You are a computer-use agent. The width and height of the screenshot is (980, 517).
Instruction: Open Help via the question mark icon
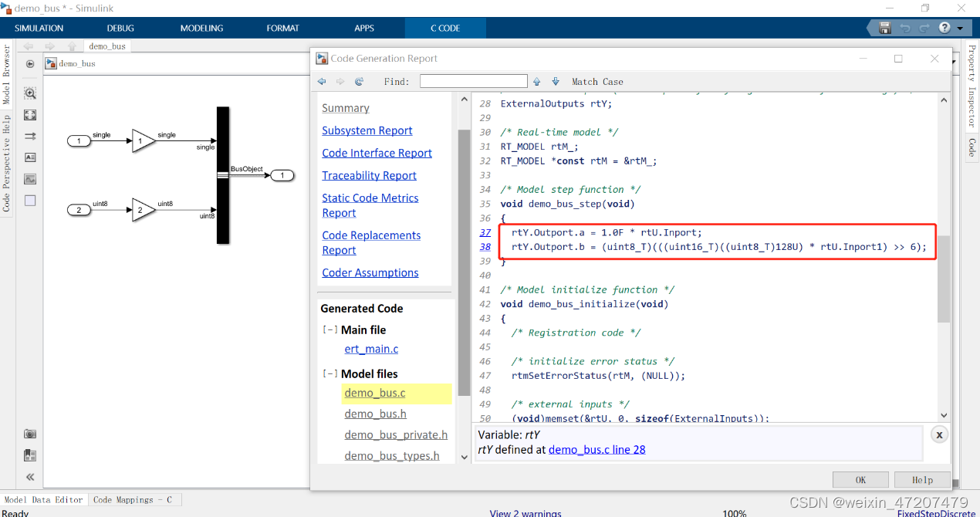(x=945, y=28)
